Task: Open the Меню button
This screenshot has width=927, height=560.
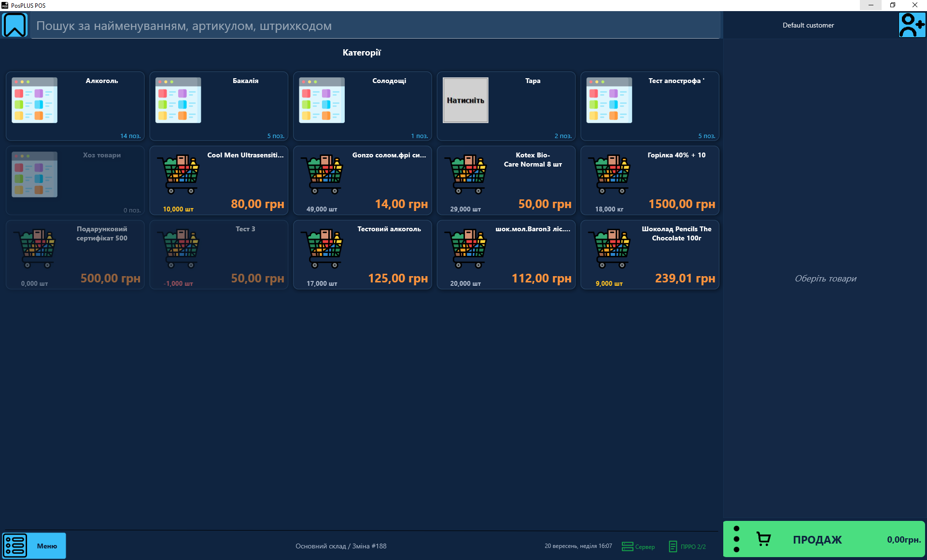Action: [x=34, y=546]
